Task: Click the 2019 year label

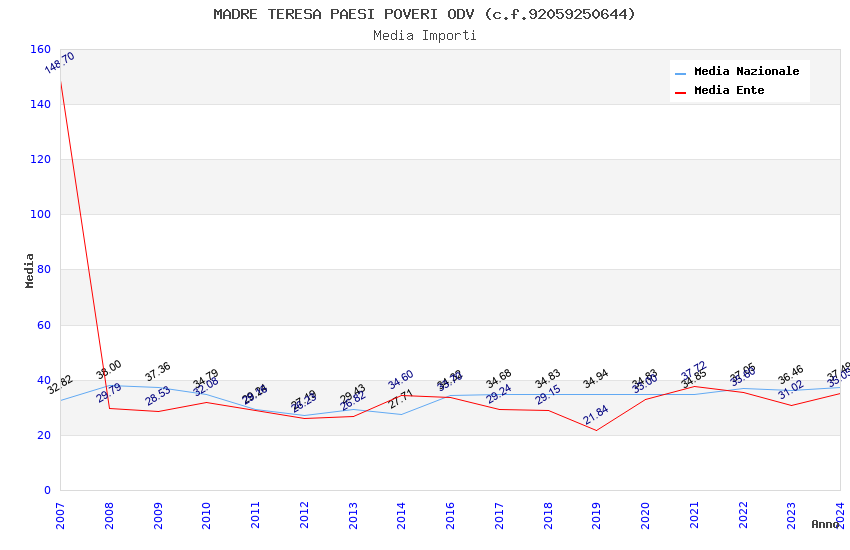Action: click(596, 515)
